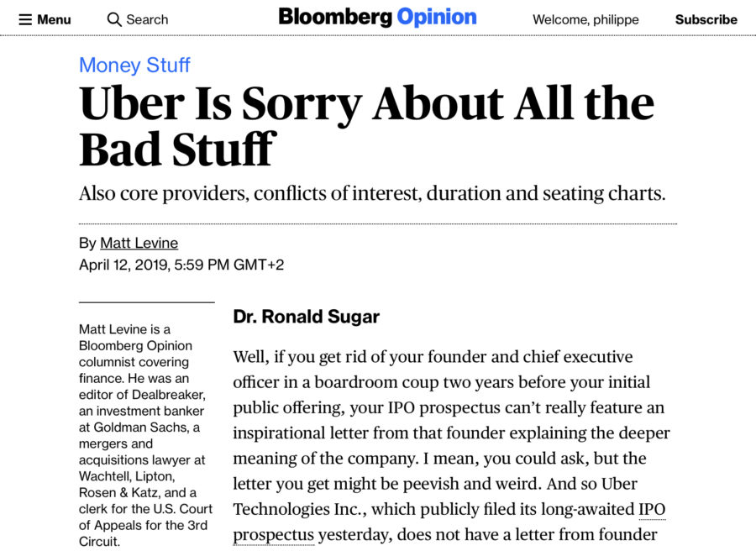The height and width of the screenshot is (551, 756).
Task: Click the article subtitle about core providers
Action: 371,192
